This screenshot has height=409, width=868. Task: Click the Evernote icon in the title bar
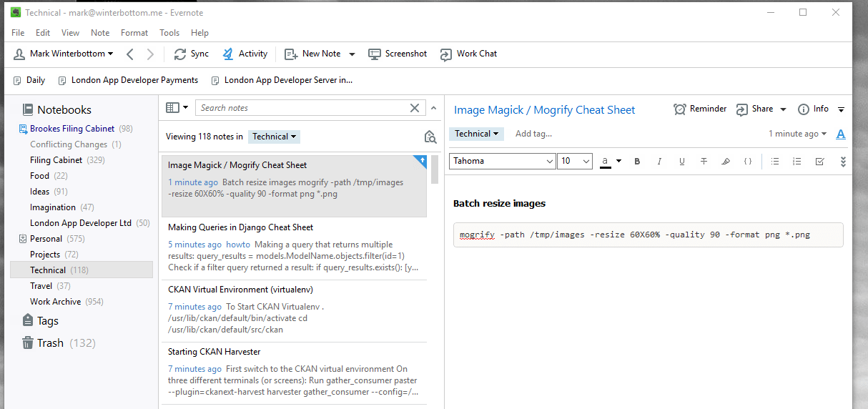pos(16,12)
